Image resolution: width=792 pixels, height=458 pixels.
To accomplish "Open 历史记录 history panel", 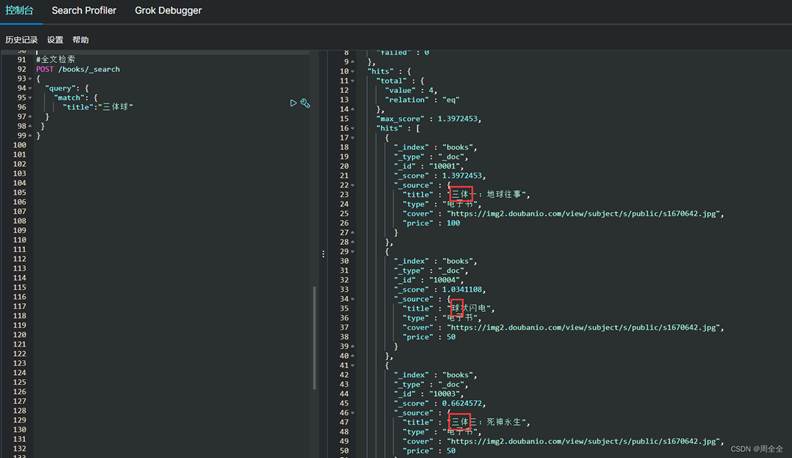I will 21,39.
